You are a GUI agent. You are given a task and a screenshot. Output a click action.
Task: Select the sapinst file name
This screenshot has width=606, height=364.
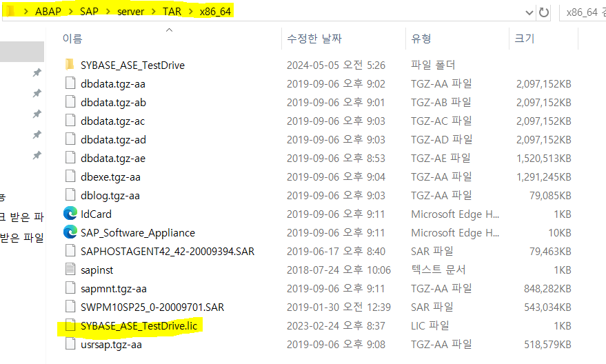[x=97, y=270]
